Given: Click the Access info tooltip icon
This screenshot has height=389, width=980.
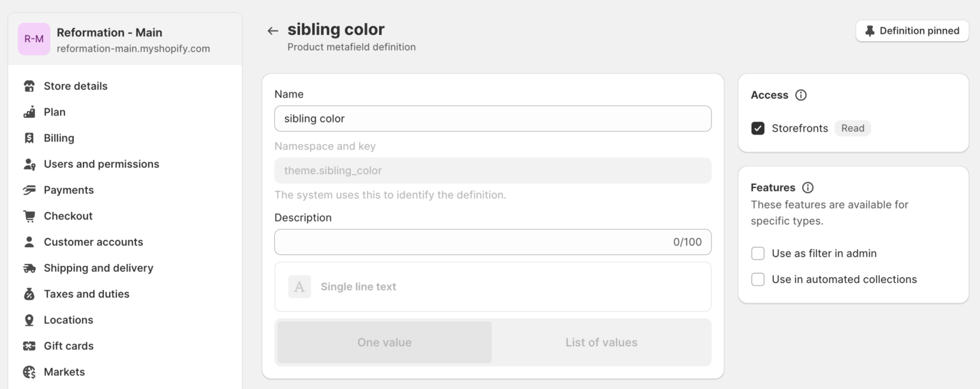Looking at the screenshot, I should pyautogui.click(x=802, y=94).
